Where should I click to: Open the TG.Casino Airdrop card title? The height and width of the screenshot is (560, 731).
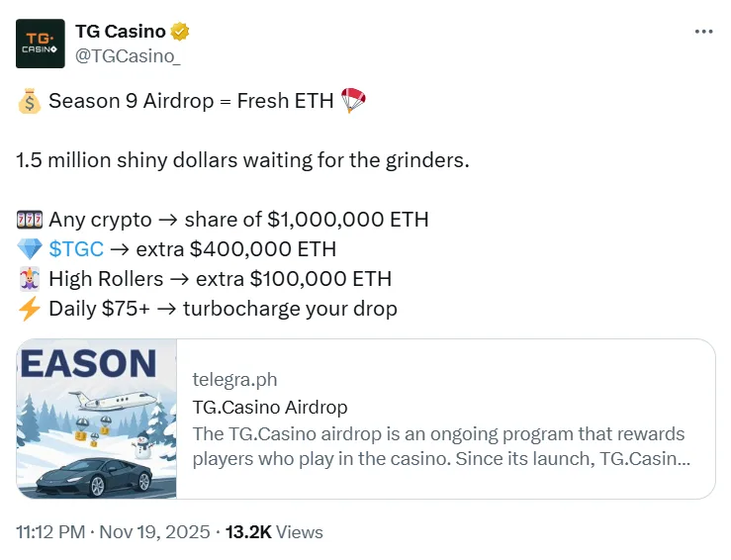click(x=270, y=407)
